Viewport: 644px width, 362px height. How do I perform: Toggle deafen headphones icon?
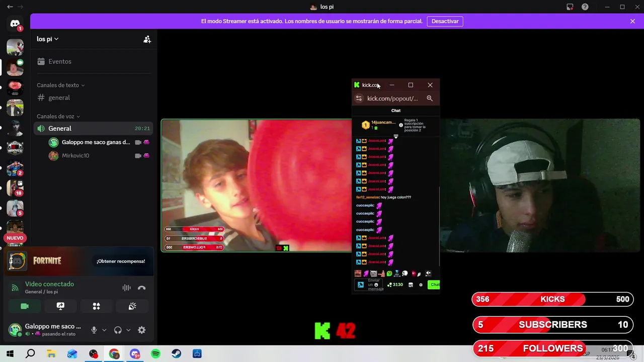118,330
